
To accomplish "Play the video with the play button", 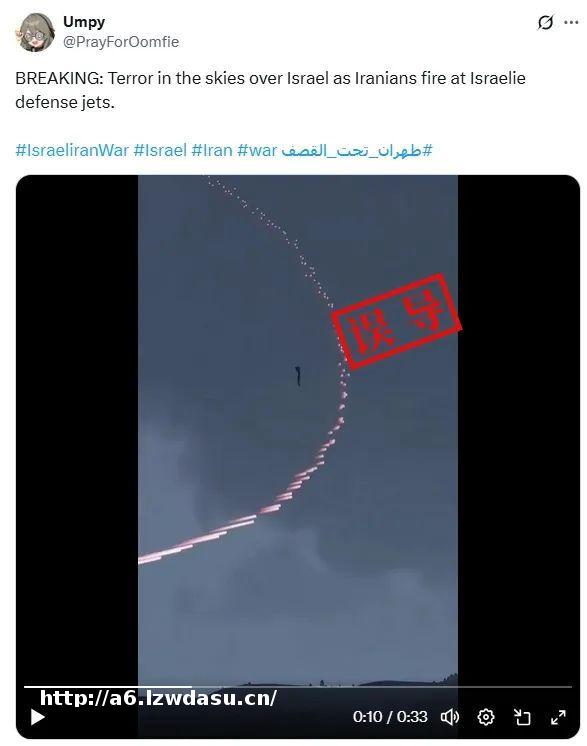I will coord(38,717).
